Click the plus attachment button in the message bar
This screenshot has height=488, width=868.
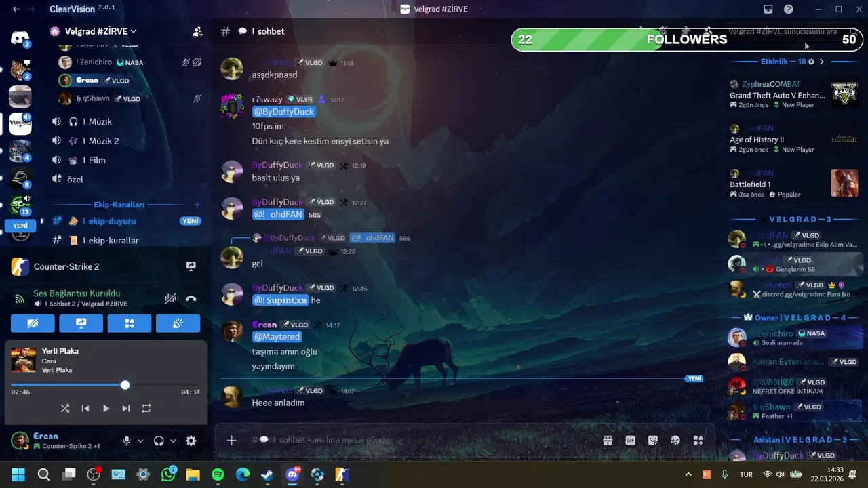coord(231,441)
